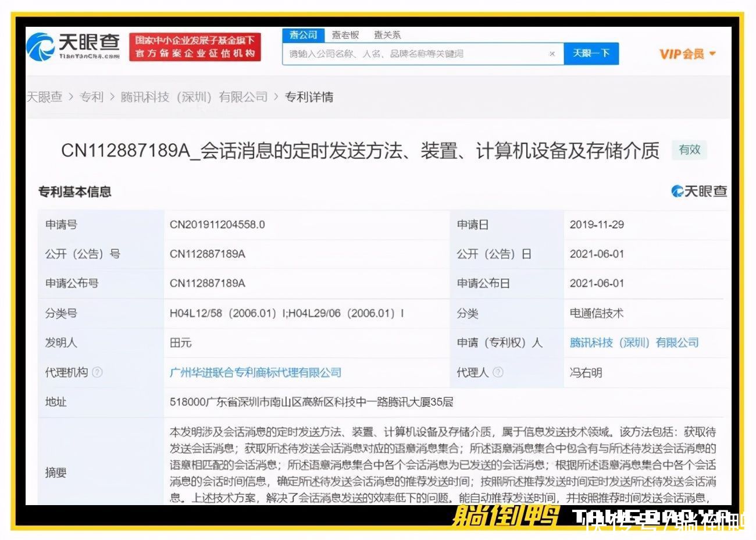756x540 pixels.
Task: Click the red 官方备案企业征信机构 banner
Action: pos(195,47)
